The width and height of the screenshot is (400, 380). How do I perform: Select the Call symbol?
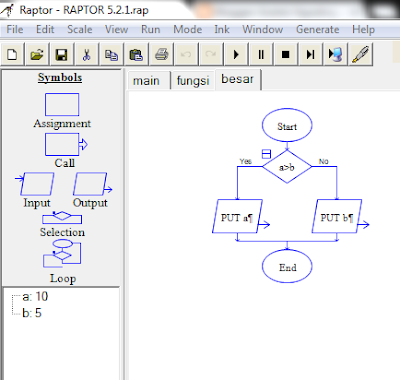pyautogui.click(x=66, y=144)
